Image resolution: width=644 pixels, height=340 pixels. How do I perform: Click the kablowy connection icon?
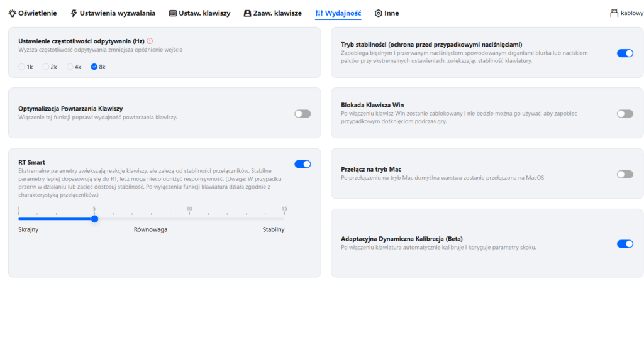click(614, 13)
